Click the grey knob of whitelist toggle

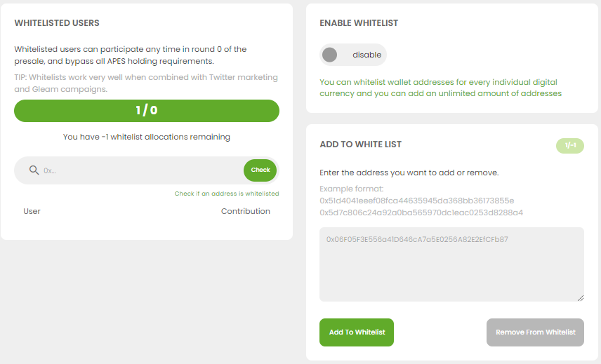(x=329, y=55)
